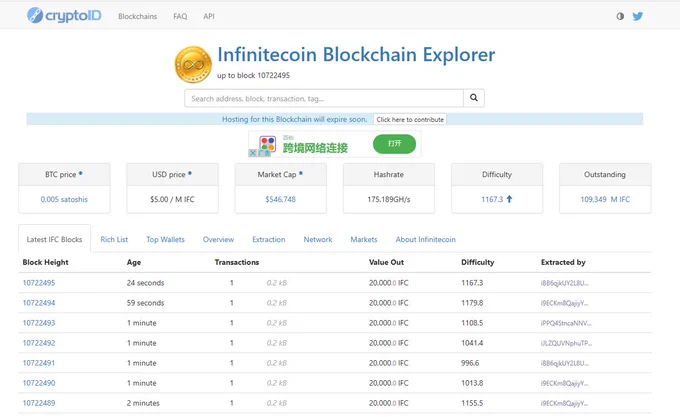680x417 pixels.
Task: Click the 1179.8 difficulty cell
Action: tap(472, 303)
